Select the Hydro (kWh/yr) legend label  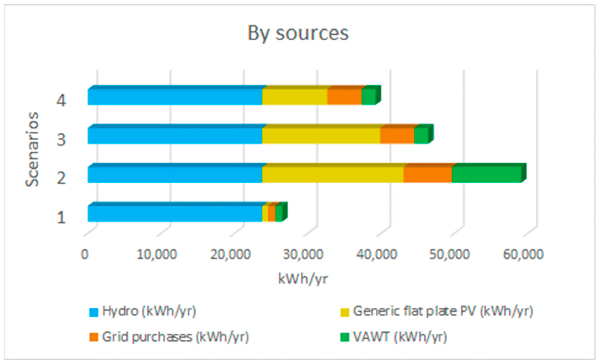[149, 312]
